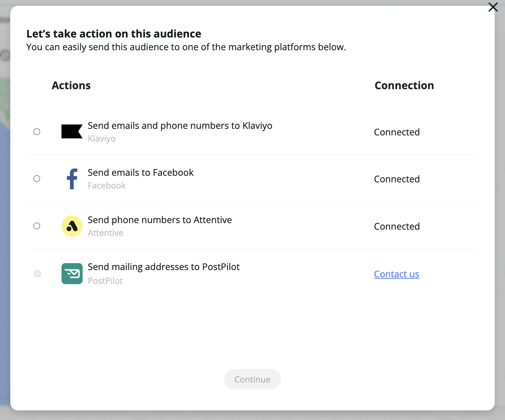Choose the Attentive radio option

pyautogui.click(x=37, y=226)
